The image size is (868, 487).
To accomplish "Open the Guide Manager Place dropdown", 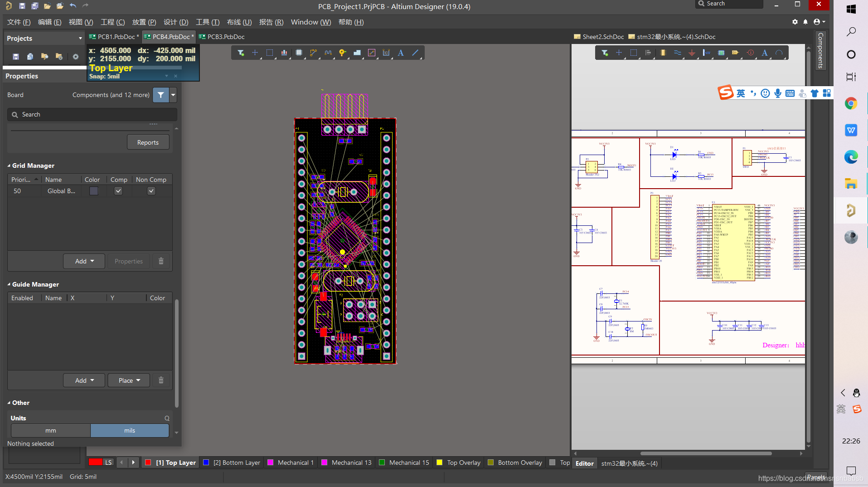I will click(129, 380).
